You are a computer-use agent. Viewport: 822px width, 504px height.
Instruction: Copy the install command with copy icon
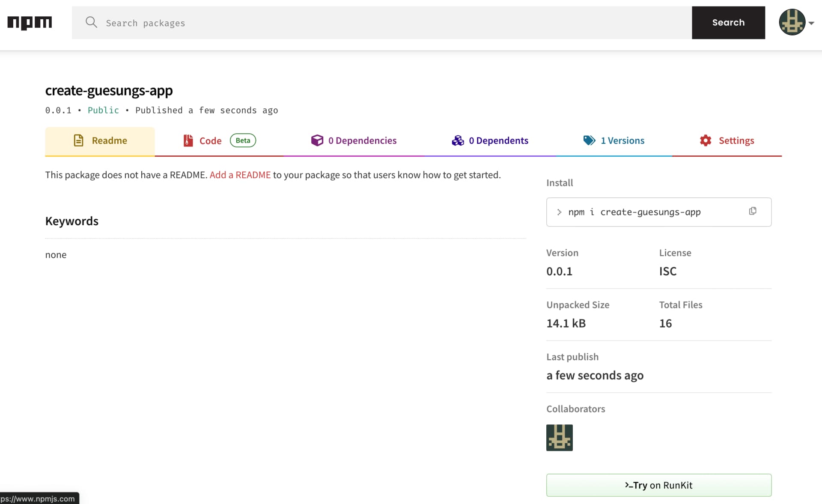[753, 211]
